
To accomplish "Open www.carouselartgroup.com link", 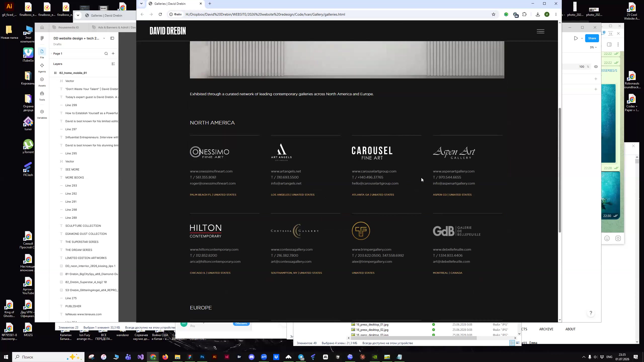I will [374, 171].
